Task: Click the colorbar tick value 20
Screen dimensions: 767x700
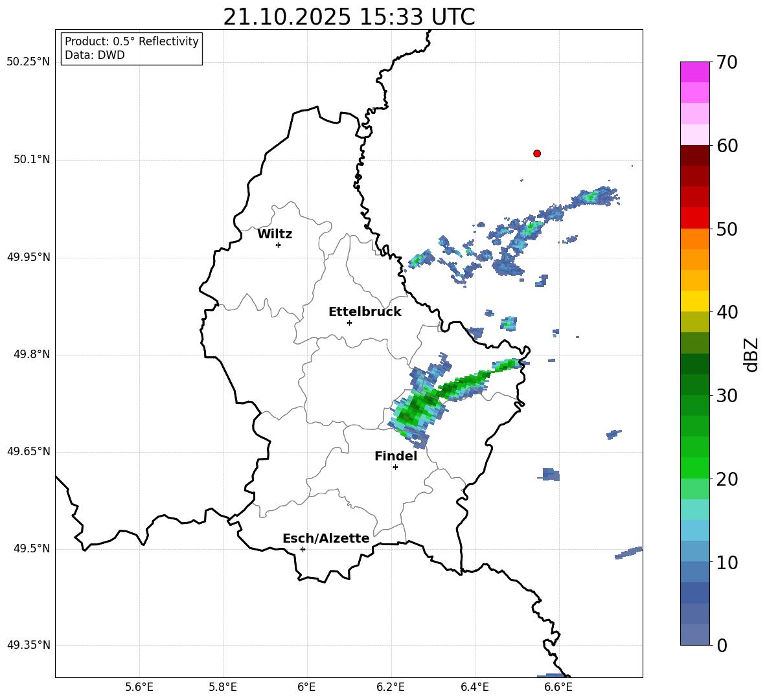Action: pyautogui.click(x=727, y=479)
